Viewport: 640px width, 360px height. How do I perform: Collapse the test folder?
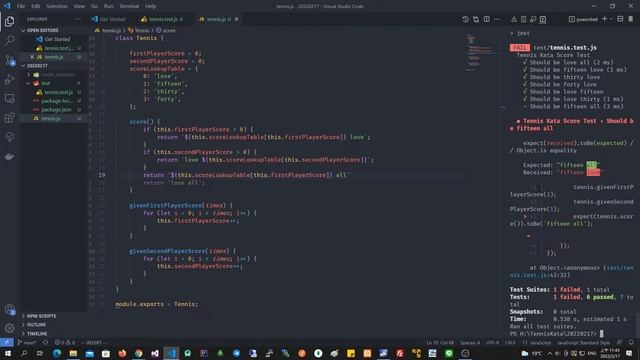coord(29,83)
